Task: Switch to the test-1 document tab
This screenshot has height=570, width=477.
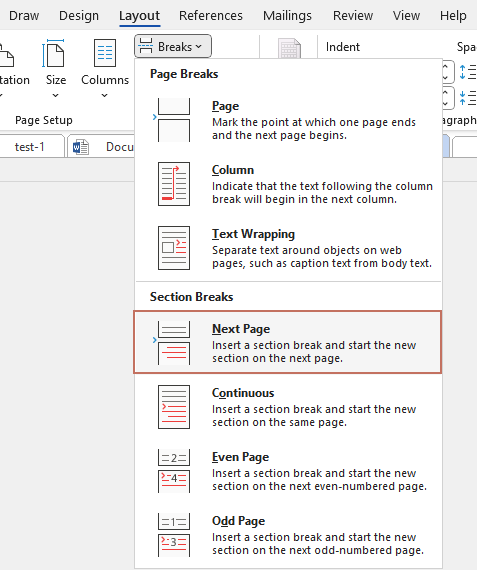Action: pyautogui.click(x=30, y=147)
